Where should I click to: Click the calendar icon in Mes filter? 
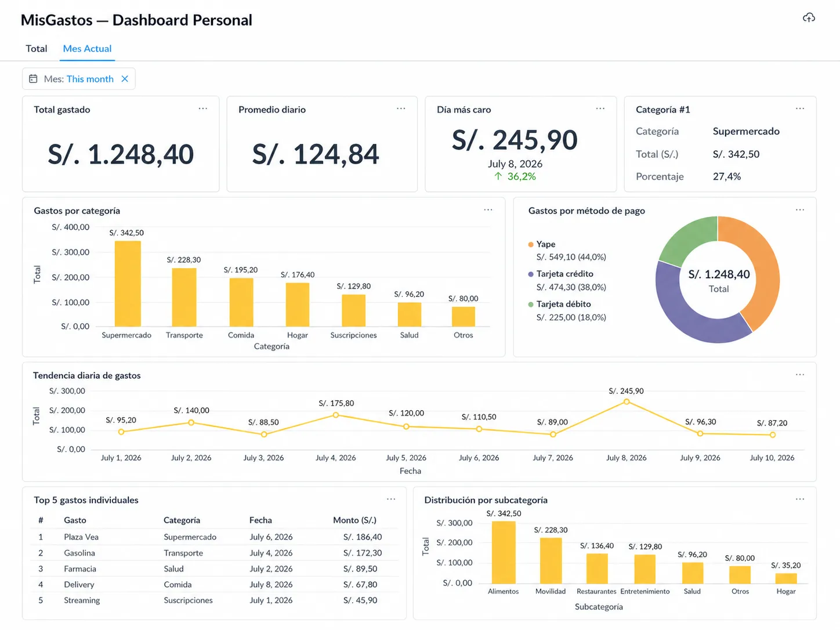pyautogui.click(x=34, y=79)
